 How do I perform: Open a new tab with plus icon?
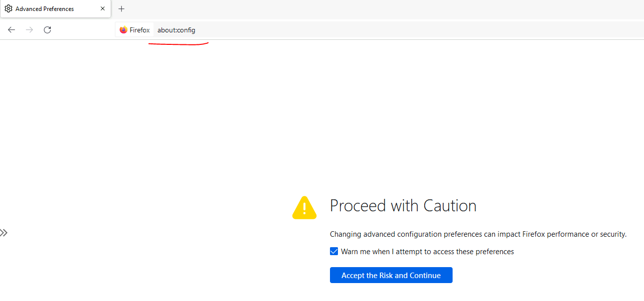point(122,9)
